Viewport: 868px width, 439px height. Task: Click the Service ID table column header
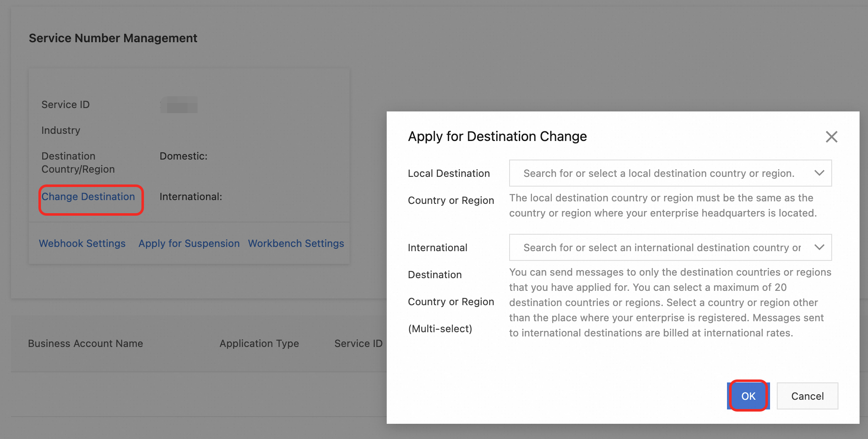tap(358, 344)
